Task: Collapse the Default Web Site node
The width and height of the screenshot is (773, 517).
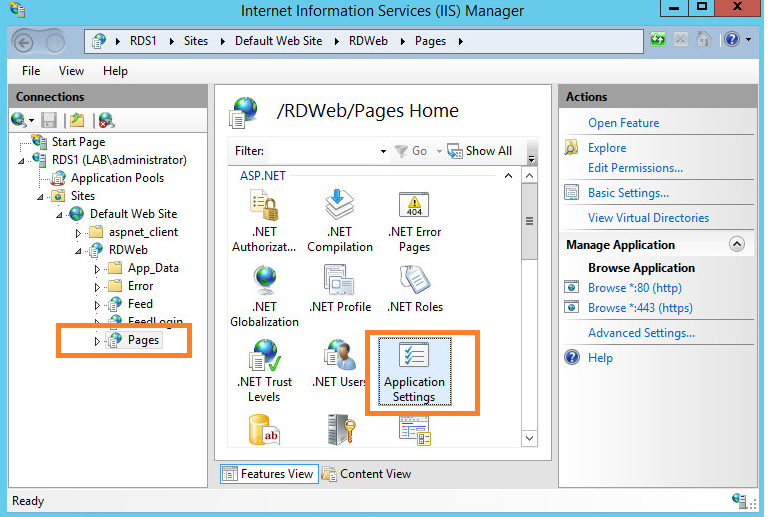Action: point(59,215)
